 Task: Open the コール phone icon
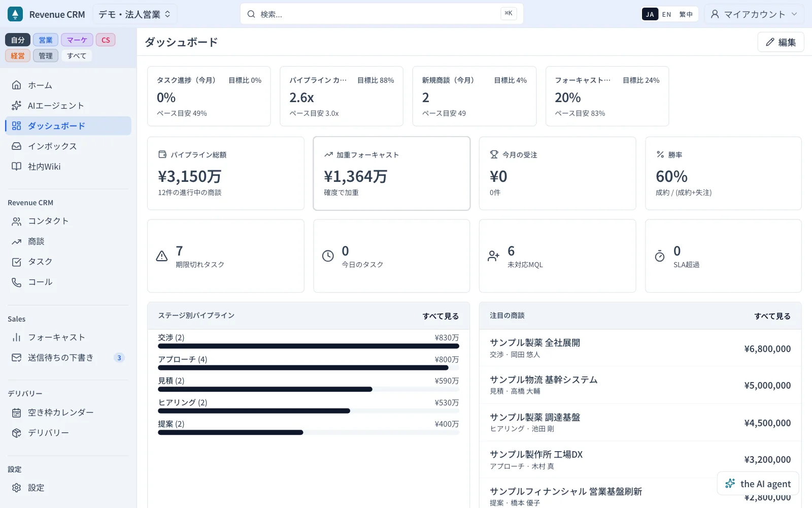[x=17, y=282]
